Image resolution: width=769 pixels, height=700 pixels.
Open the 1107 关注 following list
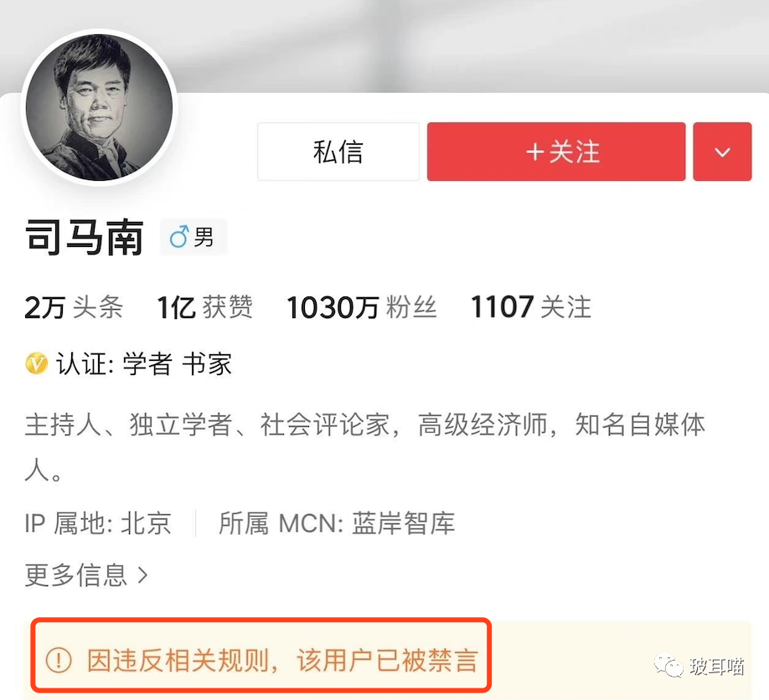[531, 308]
